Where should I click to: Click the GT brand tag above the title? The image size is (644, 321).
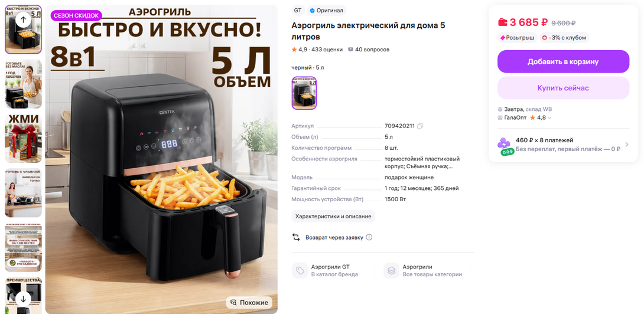click(298, 10)
